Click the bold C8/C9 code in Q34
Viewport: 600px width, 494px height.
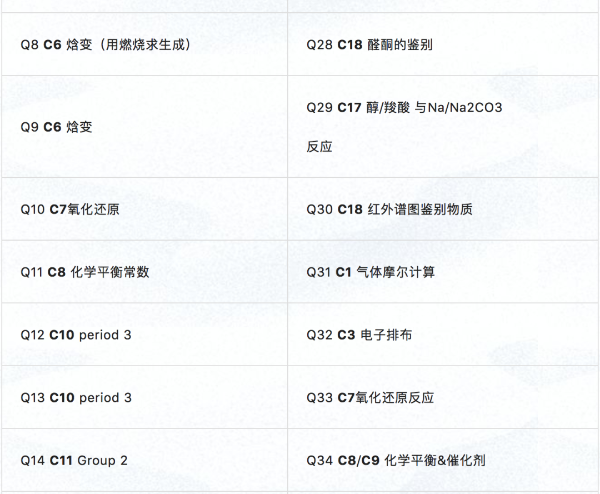[x=358, y=460]
